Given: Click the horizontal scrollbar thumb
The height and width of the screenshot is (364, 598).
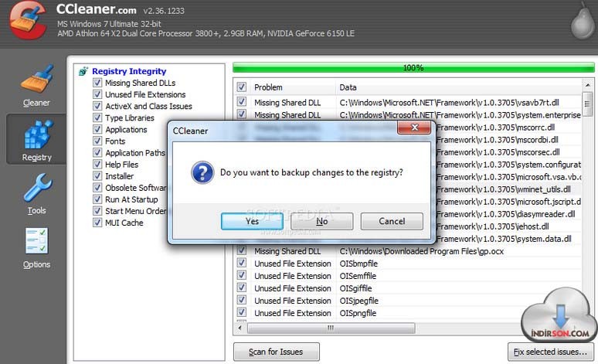Looking at the screenshot, I should 331,328.
